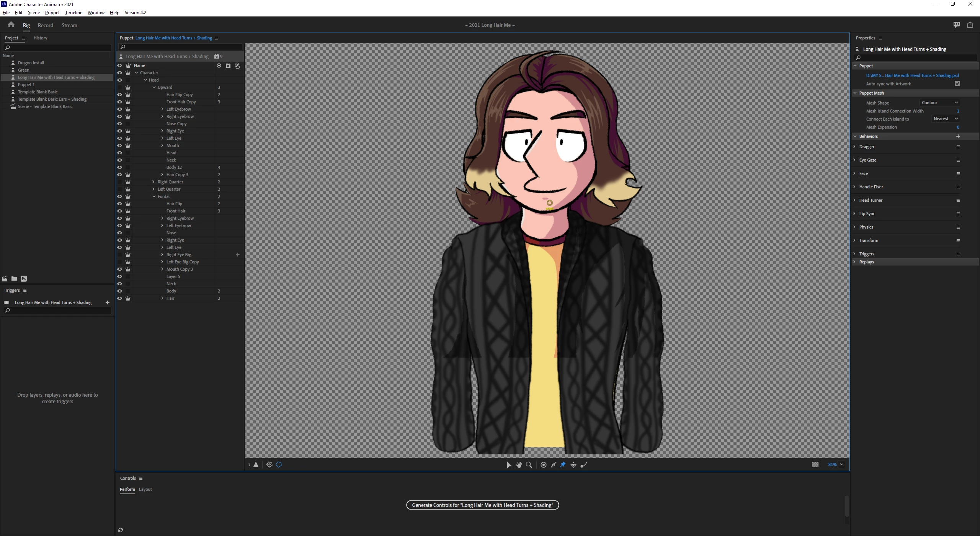Switch to the Record workspace tab

point(45,25)
